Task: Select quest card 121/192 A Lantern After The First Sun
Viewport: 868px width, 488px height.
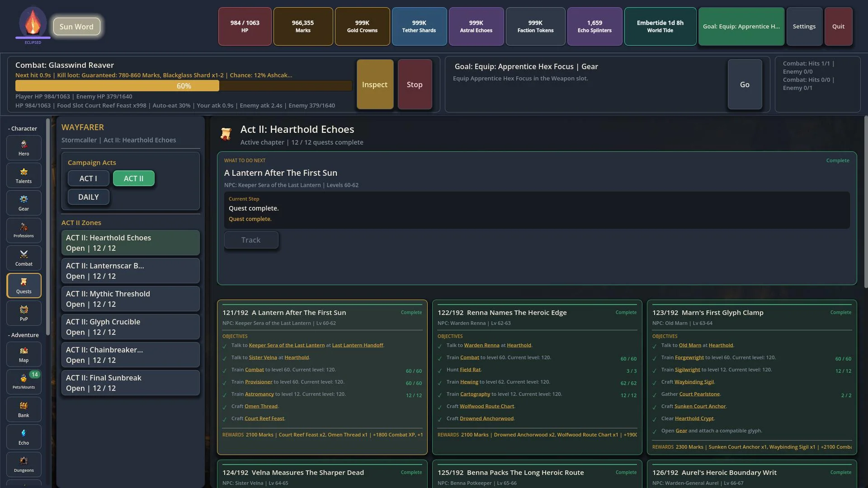Action: tap(322, 377)
